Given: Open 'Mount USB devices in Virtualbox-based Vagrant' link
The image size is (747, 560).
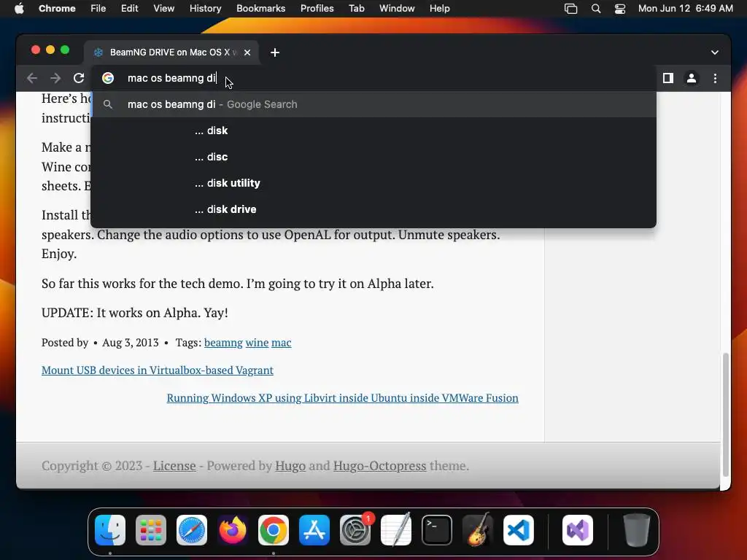Looking at the screenshot, I should pos(158,370).
